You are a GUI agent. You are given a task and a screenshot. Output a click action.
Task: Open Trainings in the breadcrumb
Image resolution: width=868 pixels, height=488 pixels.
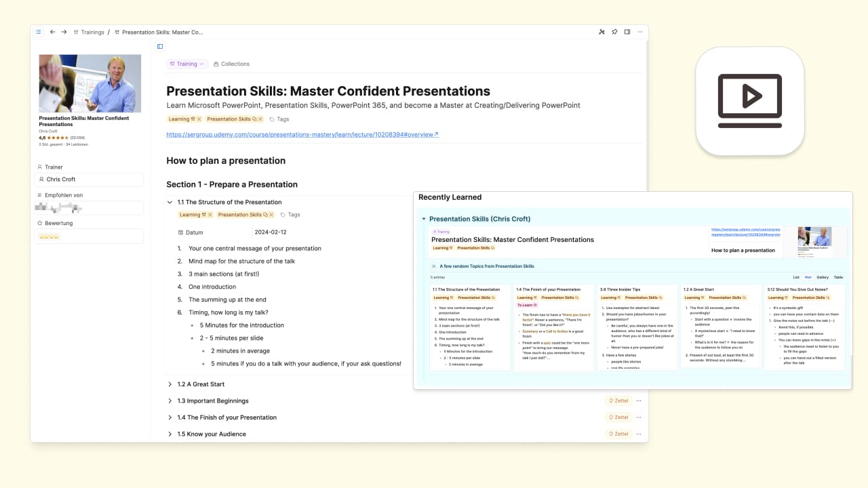pyautogui.click(x=92, y=32)
